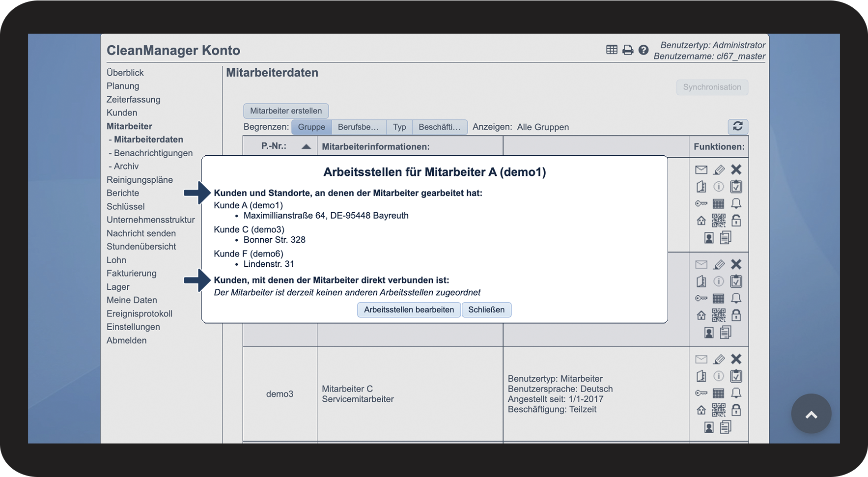Click the bell notification icon in demo3 row

736,393
